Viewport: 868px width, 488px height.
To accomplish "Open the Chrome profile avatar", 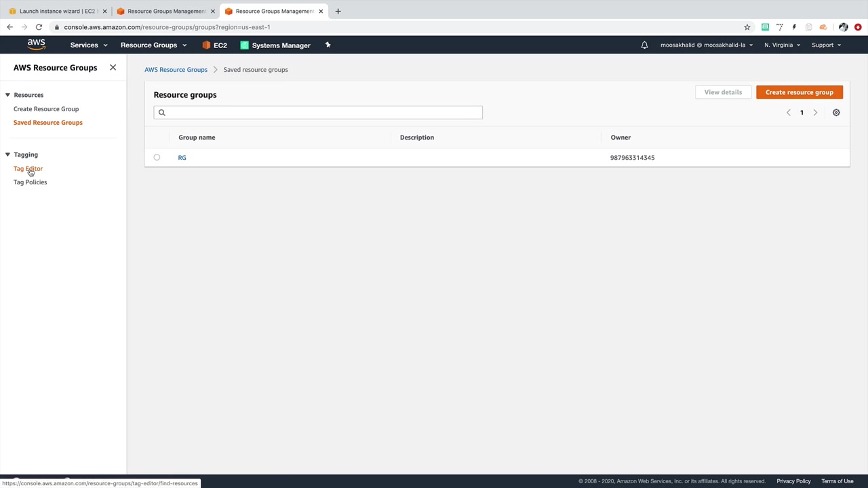I will click(x=843, y=27).
